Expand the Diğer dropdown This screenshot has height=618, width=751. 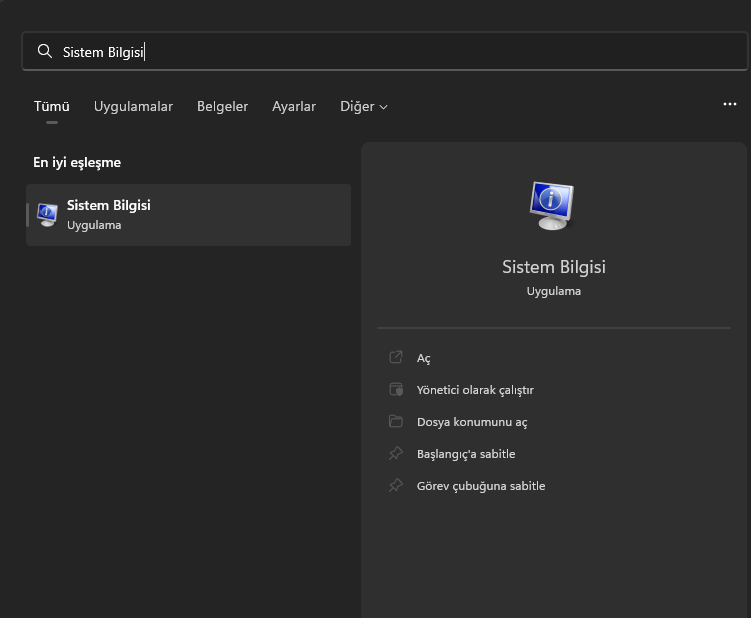(363, 106)
